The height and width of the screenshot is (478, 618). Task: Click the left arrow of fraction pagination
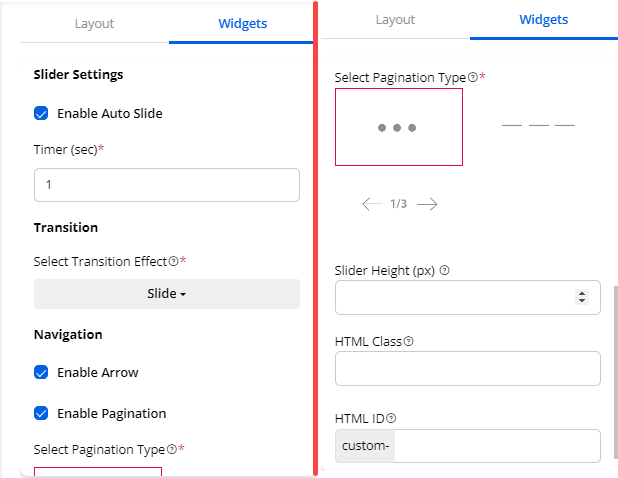coord(372,204)
